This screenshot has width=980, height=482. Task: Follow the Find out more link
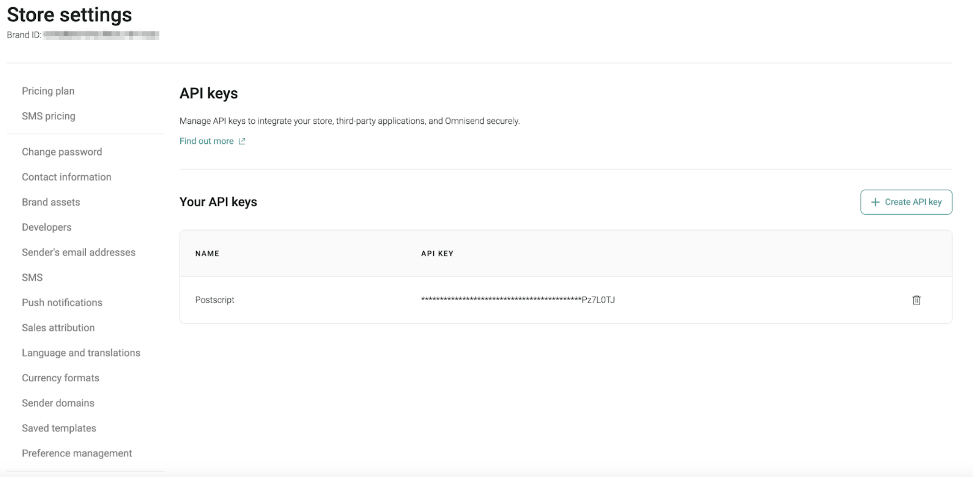coord(206,141)
